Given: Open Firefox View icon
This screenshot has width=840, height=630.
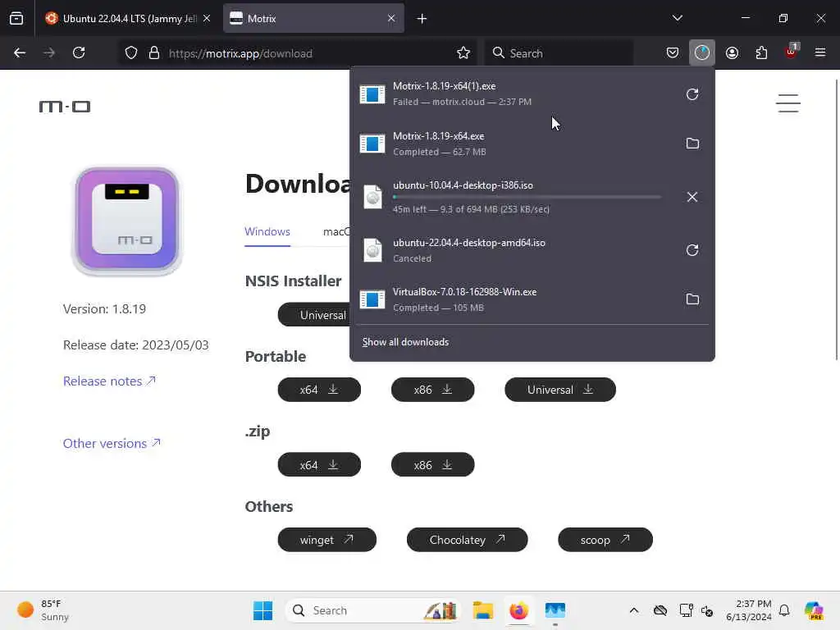Looking at the screenshot, I should click(x=16, y=18).
